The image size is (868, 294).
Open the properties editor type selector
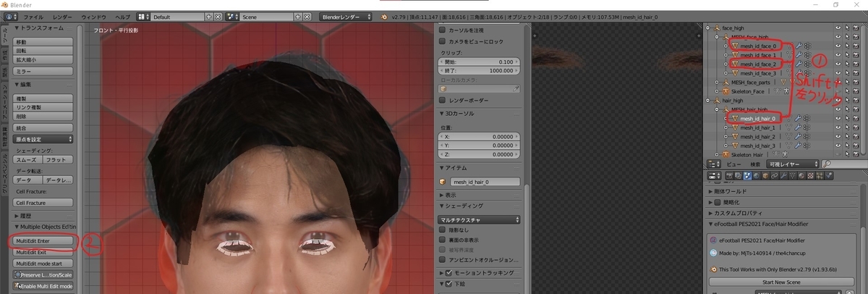pyautogui.click(x=714, y=175)
